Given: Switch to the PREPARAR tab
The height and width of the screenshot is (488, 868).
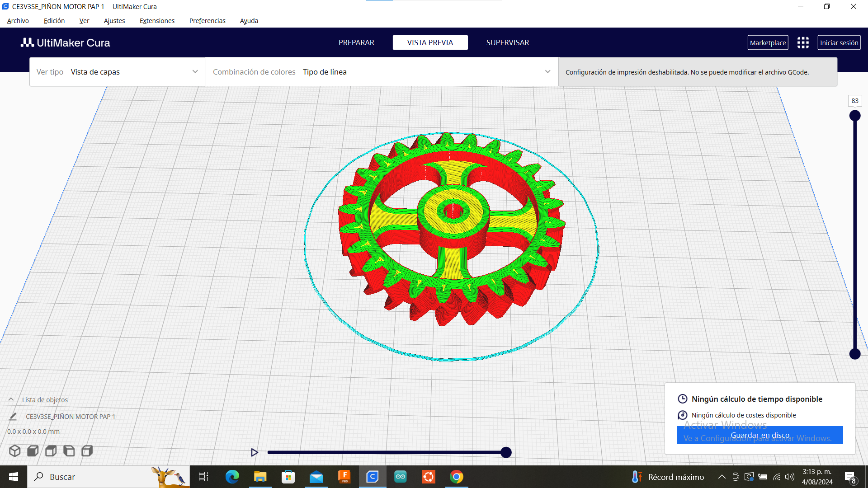Looking at the screenshot, I should [x=356, y=42].
